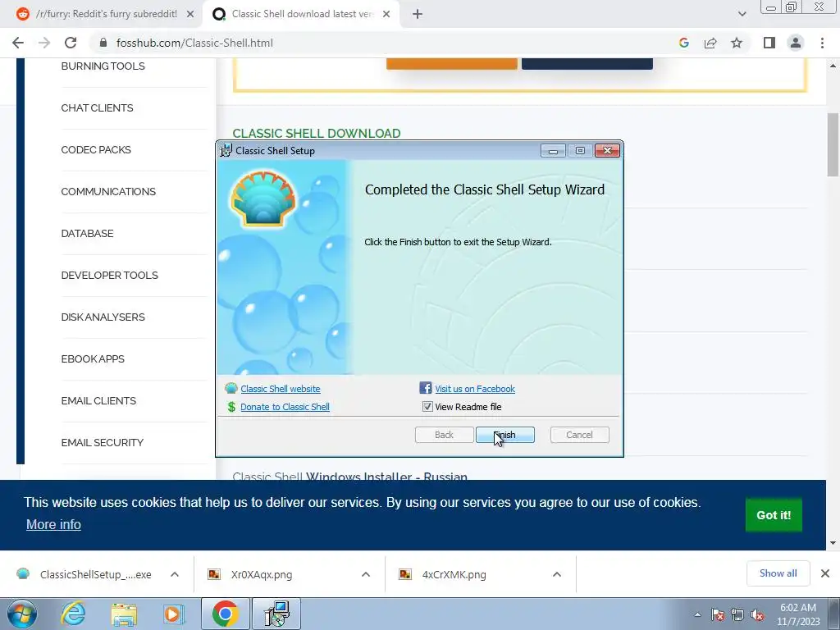The width and height of the screenshot is (840, 630).
Task: Click the shell icon beside website link
Action: tap(231, 388)
